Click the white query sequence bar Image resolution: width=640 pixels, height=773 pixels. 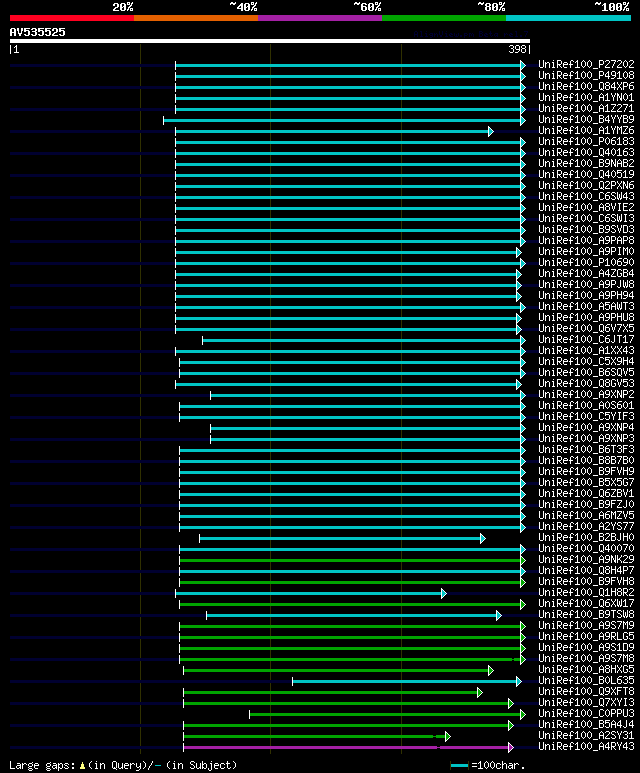[x=270, y=41]
